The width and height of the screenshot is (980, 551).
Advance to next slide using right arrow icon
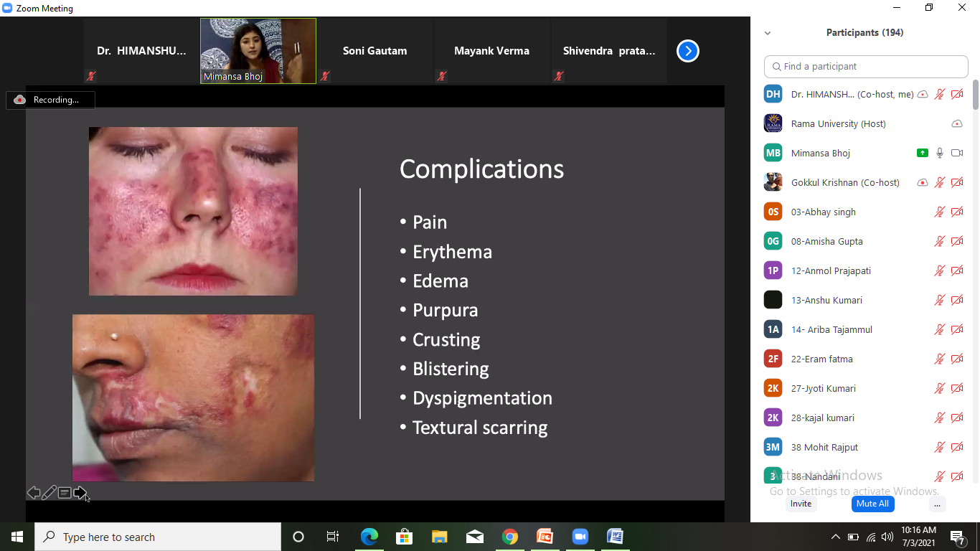coord(80,493)
